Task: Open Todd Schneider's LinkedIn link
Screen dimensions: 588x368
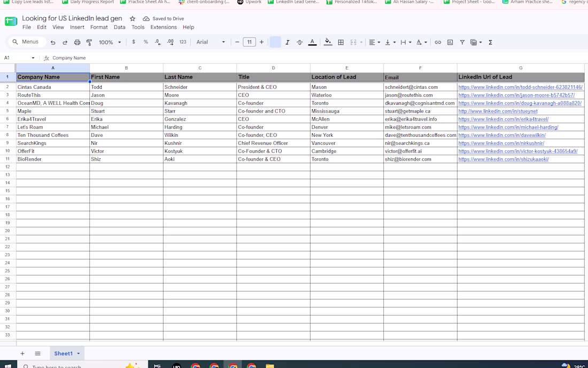Action: pyautogui.click(x=520, y=87)
